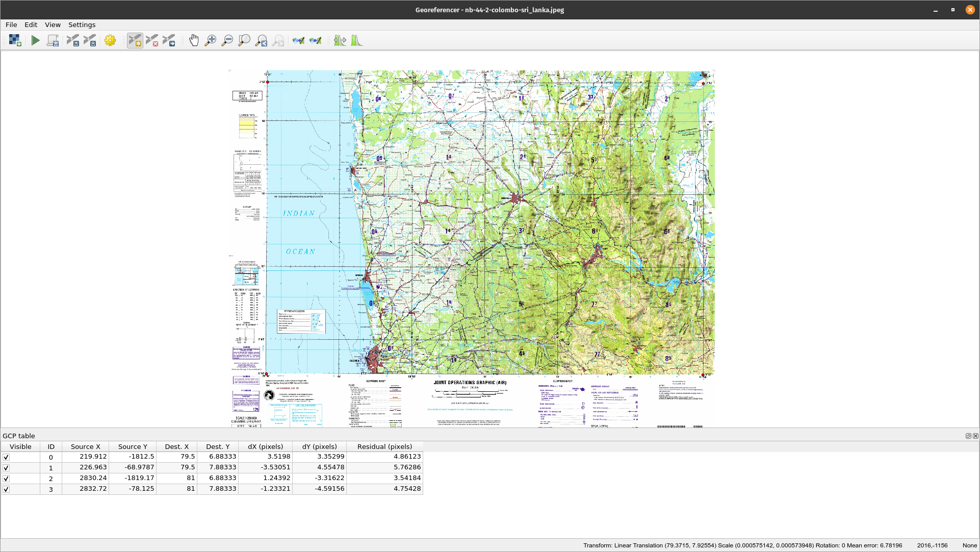Click the greyed Zoom Next icon

click(x=278, y=40)
